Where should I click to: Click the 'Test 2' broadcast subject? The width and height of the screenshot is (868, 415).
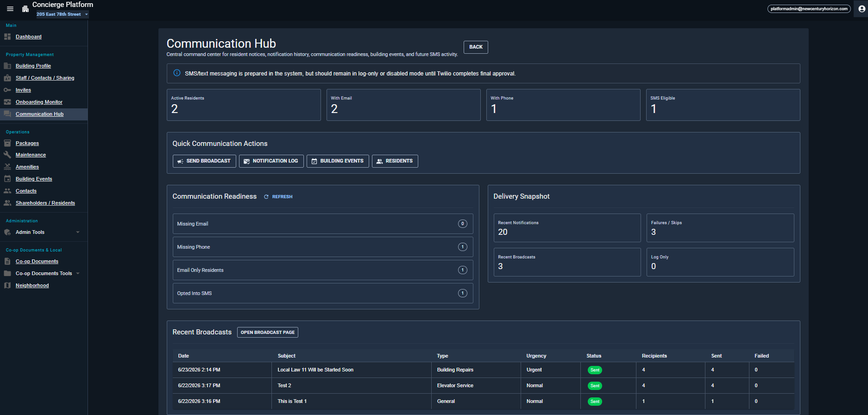[x=284, y=386]
